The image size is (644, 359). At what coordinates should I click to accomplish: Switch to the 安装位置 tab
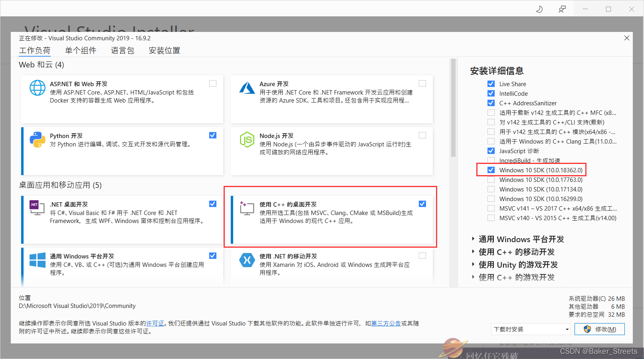tap(164, 50)
